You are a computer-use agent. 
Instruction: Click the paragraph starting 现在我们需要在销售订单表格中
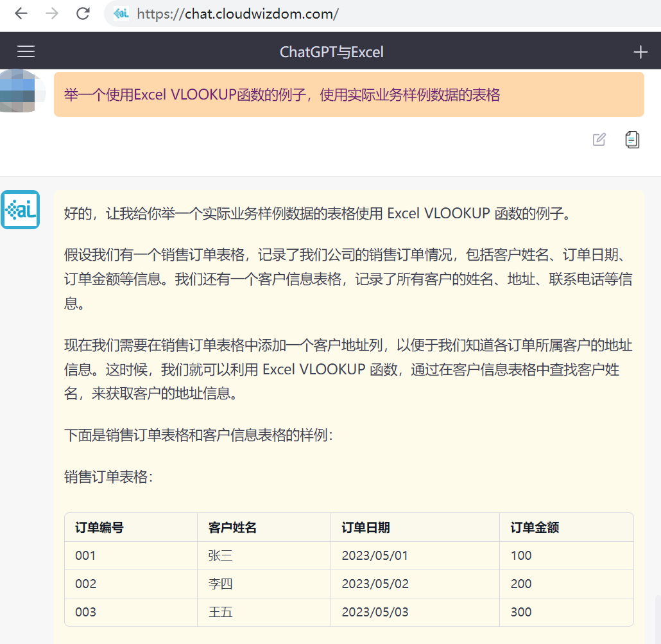click(x=348, y=369)
